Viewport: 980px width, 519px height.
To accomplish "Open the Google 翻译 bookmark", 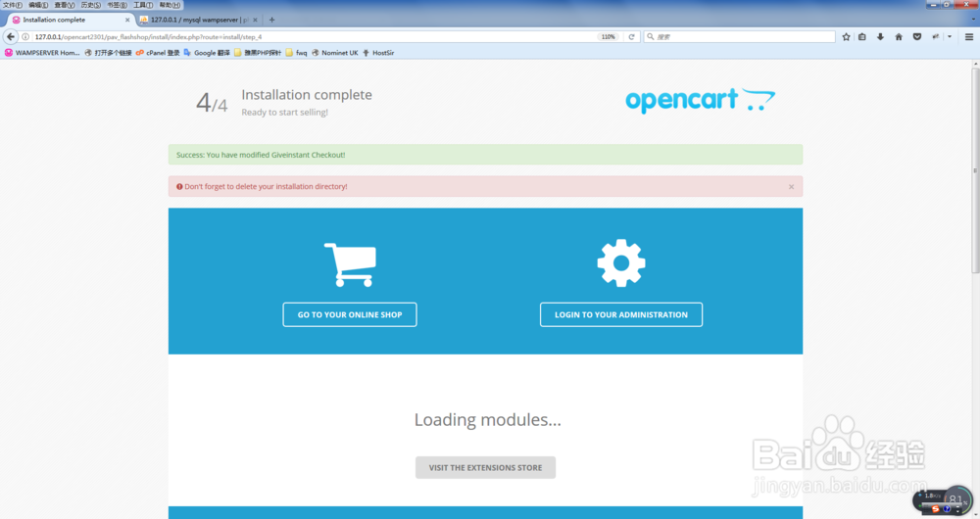I will 206,53.
